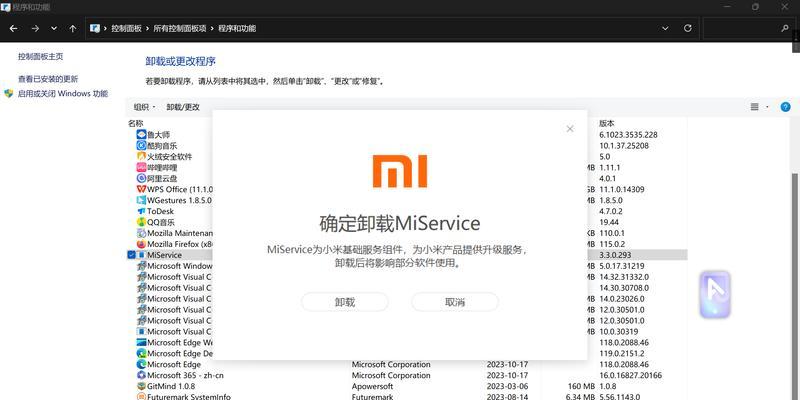The height and width of the screenshot is (400, 800).
Task: Select Microsoft 365 - zh-cn icon
Action: 141,376
